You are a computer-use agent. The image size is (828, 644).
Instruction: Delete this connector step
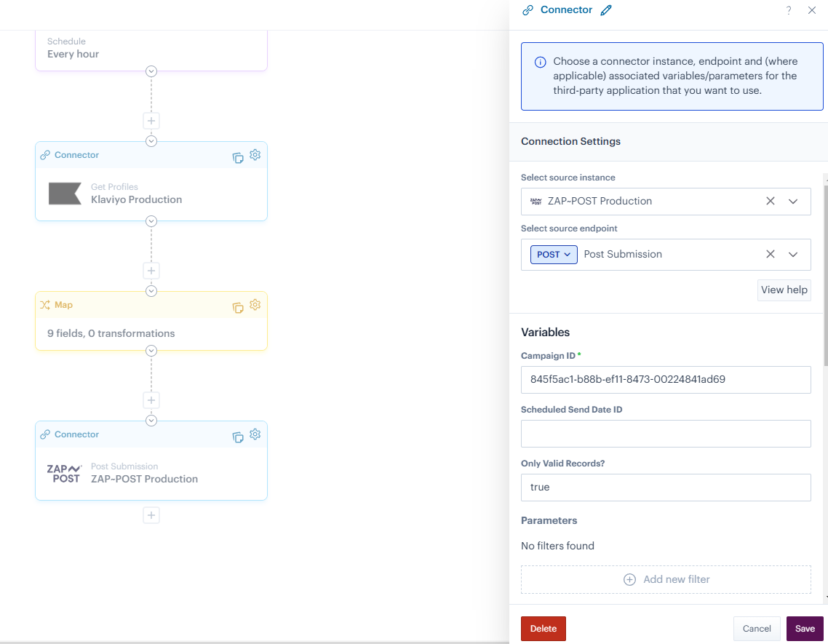coord(543,629)
